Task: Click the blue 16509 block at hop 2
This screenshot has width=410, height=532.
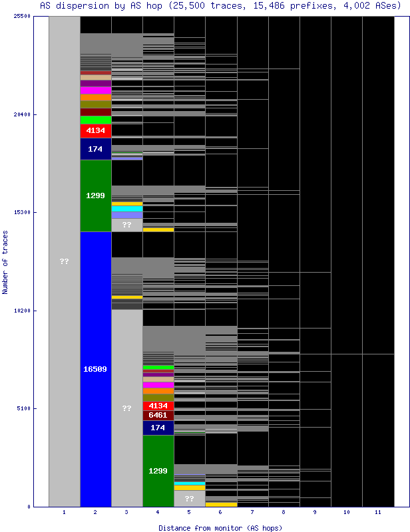Action: [95, 369]
